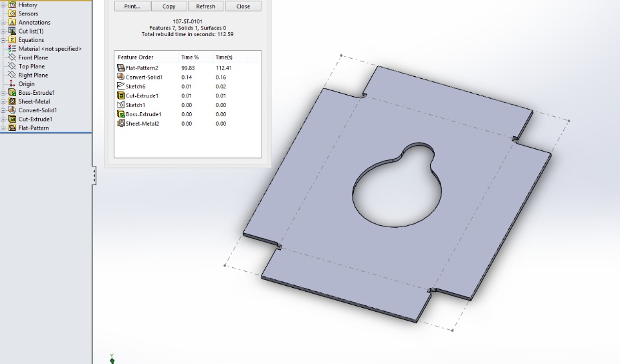The height and width of the screenshot is (364, 620).
Task: Click the Copy button
Action: pyautogui.click(x=169, y=6)
